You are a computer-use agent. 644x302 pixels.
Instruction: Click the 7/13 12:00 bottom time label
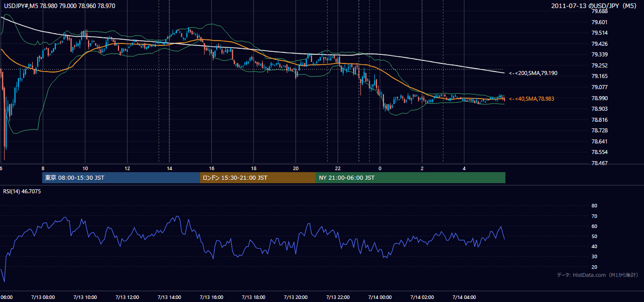coord(127,297)
